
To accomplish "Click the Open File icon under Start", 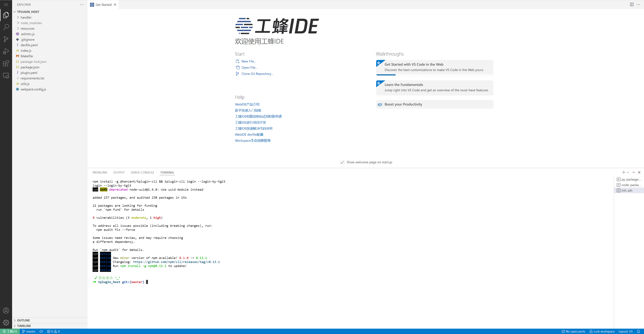I will pyautogui.click(x=237, y=67).
